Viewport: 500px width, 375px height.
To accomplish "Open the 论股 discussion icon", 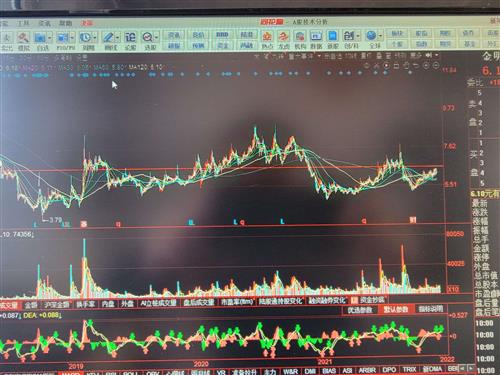I will (130, 37).
